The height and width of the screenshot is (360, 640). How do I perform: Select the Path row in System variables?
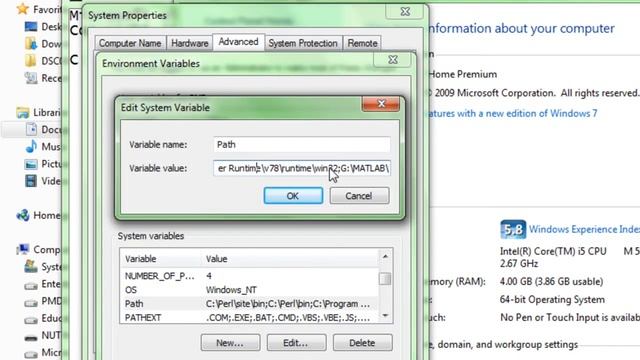click(249, 304)
